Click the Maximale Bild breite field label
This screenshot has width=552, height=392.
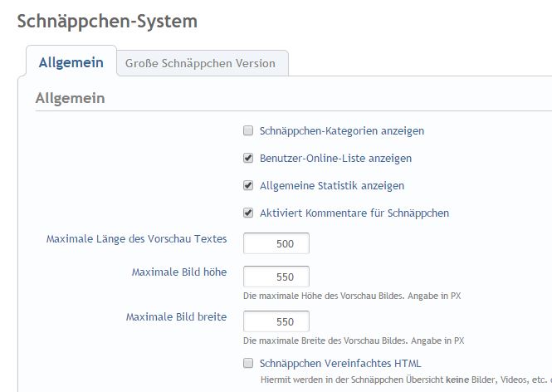tap(176, 316)
